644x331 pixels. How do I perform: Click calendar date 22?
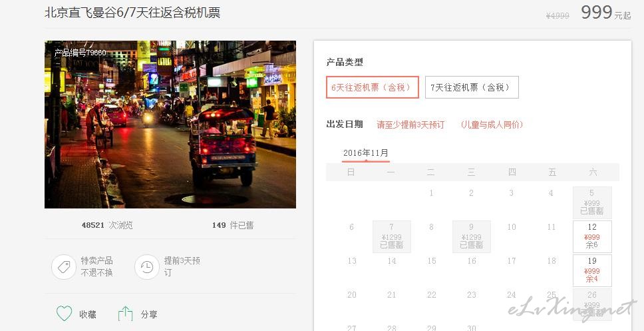point(432,295)
